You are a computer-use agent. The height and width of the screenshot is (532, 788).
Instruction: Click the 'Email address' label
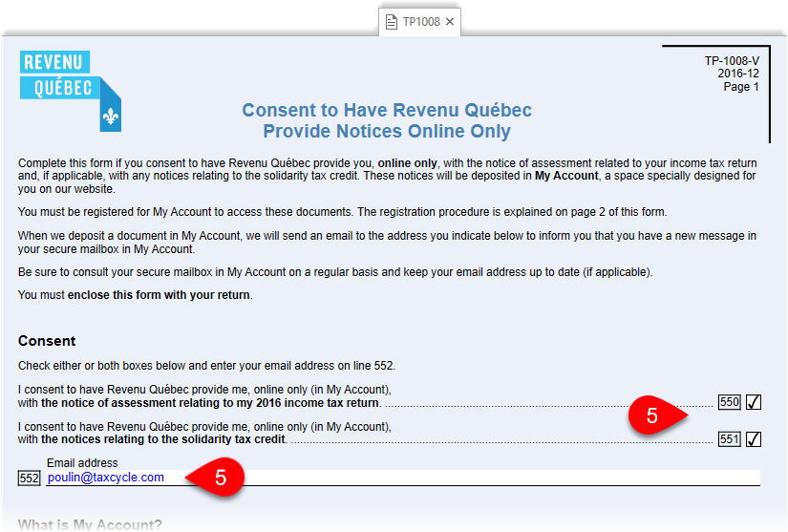82,463
